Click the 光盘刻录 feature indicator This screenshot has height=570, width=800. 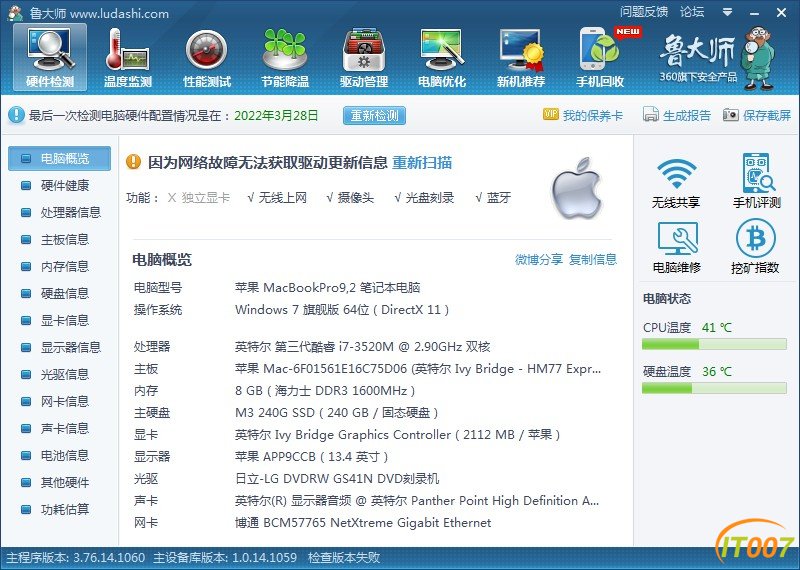[x=424, y=197]
